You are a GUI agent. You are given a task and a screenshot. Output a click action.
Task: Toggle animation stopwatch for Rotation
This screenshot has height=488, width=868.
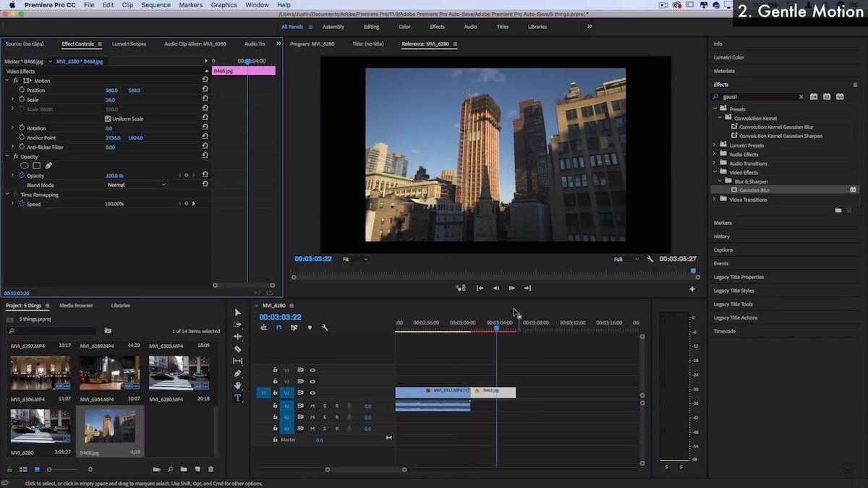pos(22,128)
